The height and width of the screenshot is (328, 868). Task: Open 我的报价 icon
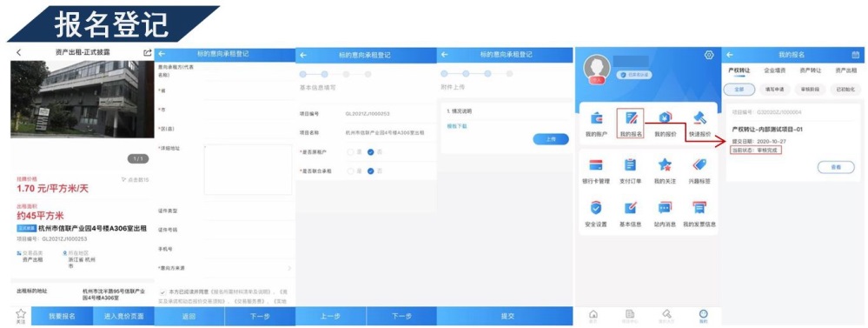click(x=665, y=118)
